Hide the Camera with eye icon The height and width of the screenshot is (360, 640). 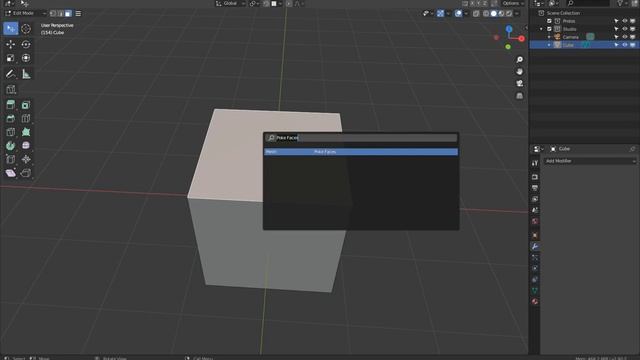coord(624,37)
